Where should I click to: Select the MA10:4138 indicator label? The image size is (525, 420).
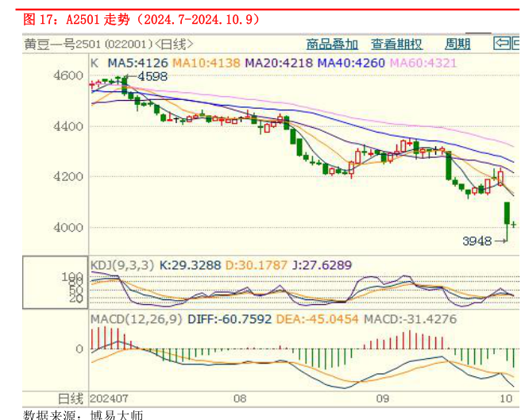(207, 62)
